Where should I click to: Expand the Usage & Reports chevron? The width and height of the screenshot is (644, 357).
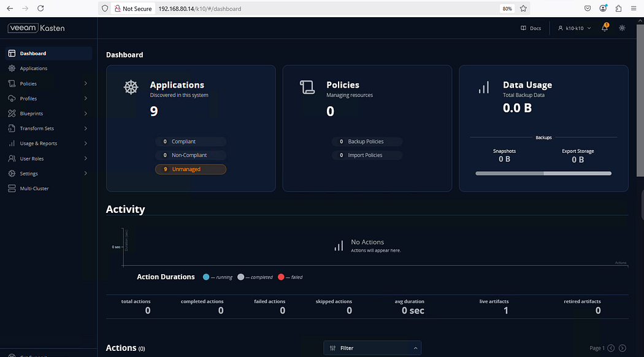pos(85,144)
